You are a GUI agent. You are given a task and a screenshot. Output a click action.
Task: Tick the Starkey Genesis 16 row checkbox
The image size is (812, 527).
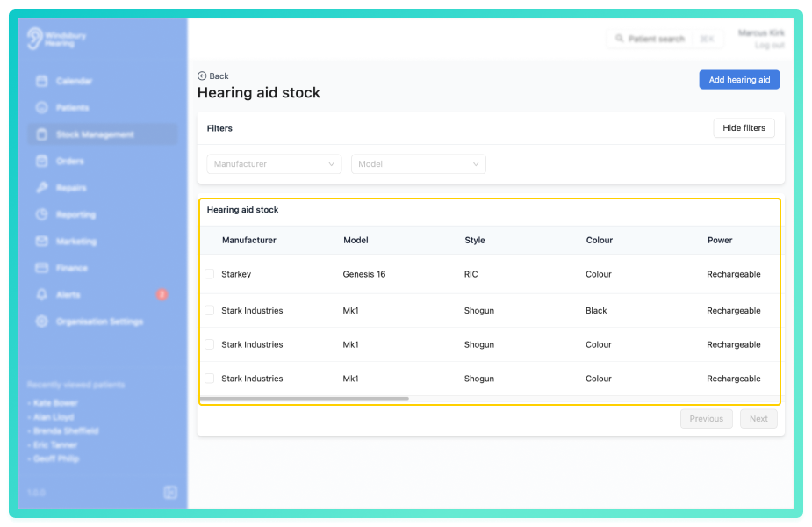pos(209,274)
